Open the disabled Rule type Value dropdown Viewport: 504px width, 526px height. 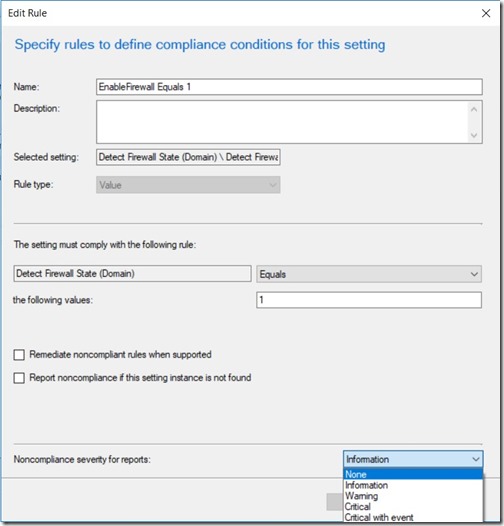pos(188,185)
